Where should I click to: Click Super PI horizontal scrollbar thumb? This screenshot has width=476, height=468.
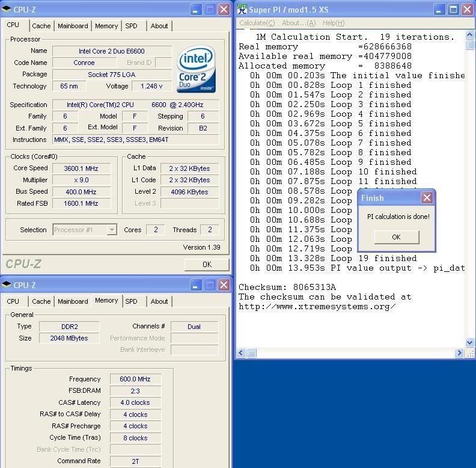251,353
